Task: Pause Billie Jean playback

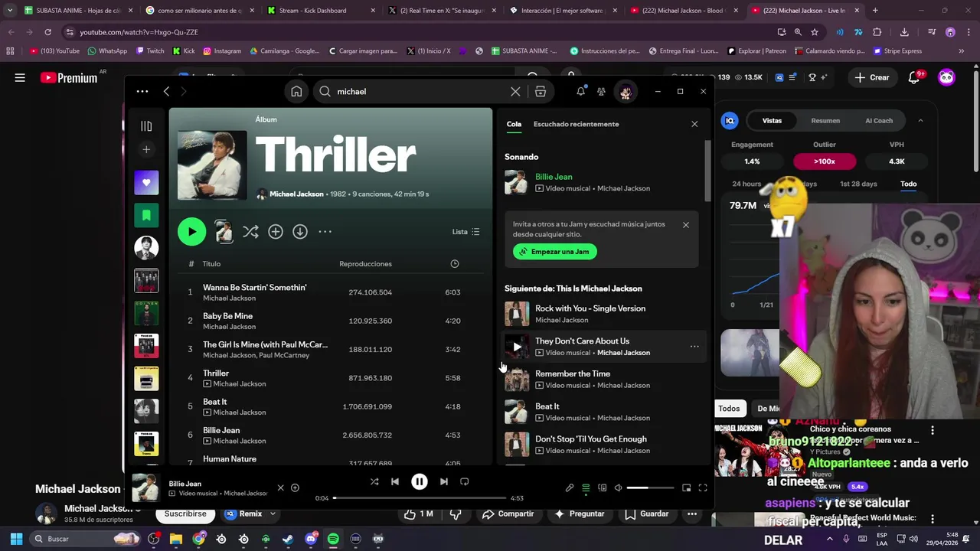Action: coord(420,481)
